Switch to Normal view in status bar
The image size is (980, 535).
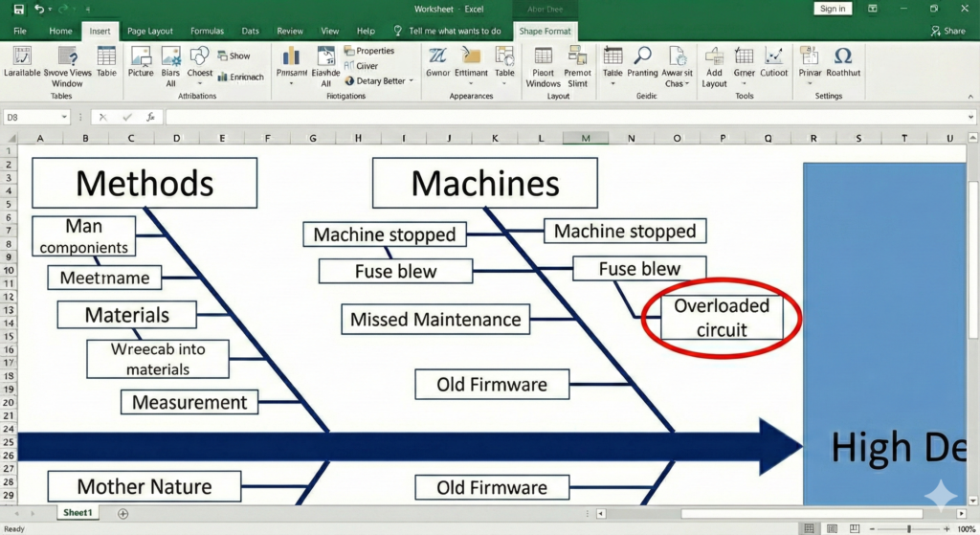(x=810, y=528)
